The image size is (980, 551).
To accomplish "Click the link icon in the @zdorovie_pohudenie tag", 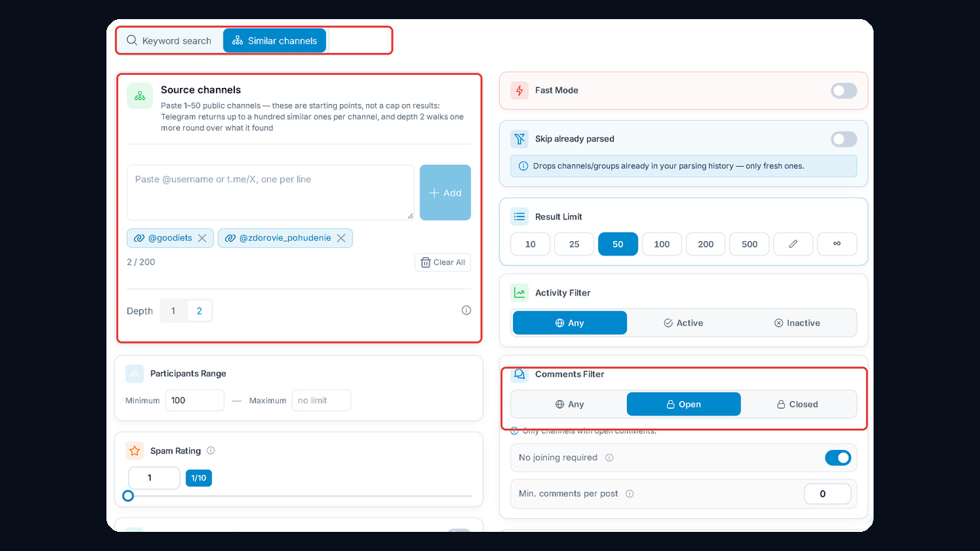I will [230, 238].
